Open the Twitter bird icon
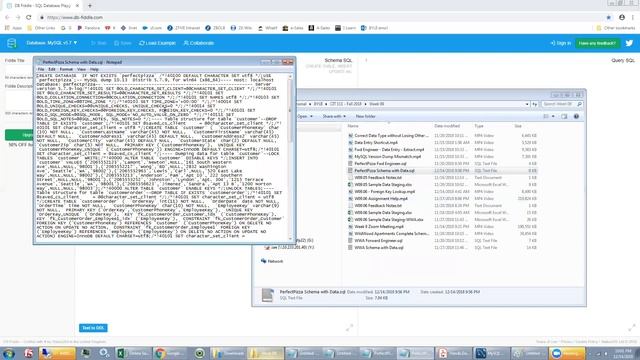The image size is (640, 360). pyautogui.click(x=629, y=43)
